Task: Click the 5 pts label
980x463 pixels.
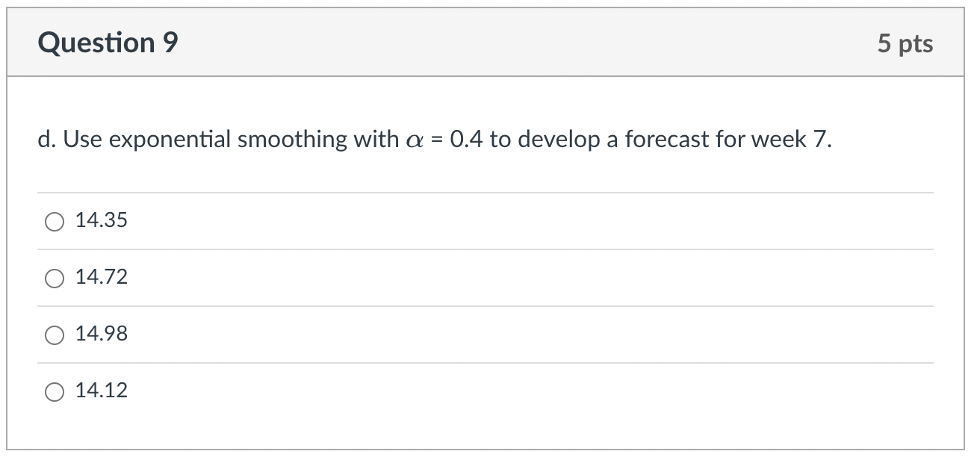Action: pyautogui.click(x=906, y=43)
